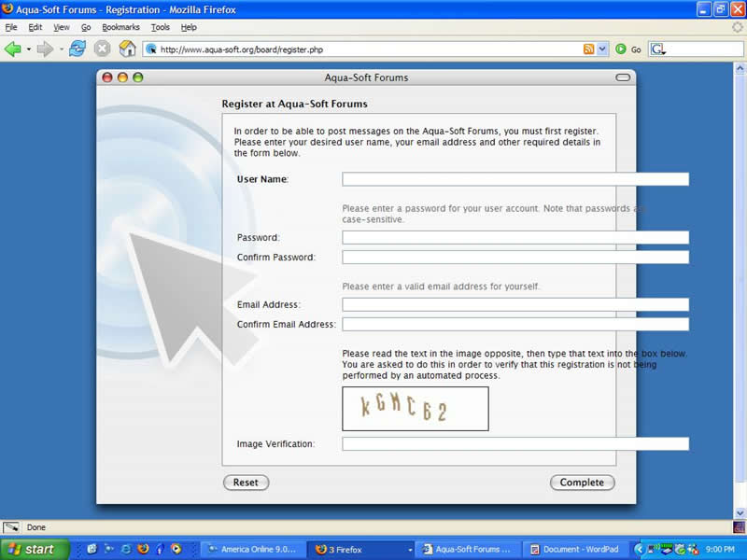Click into the Email Address field

(x=515, y=304)
